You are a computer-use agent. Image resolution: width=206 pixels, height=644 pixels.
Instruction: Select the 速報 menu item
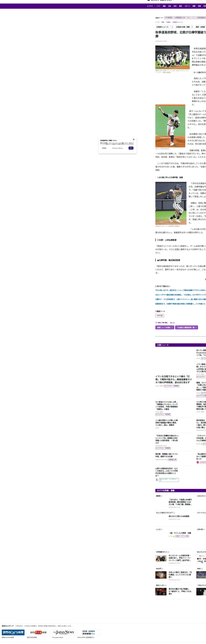click(164, 6)
